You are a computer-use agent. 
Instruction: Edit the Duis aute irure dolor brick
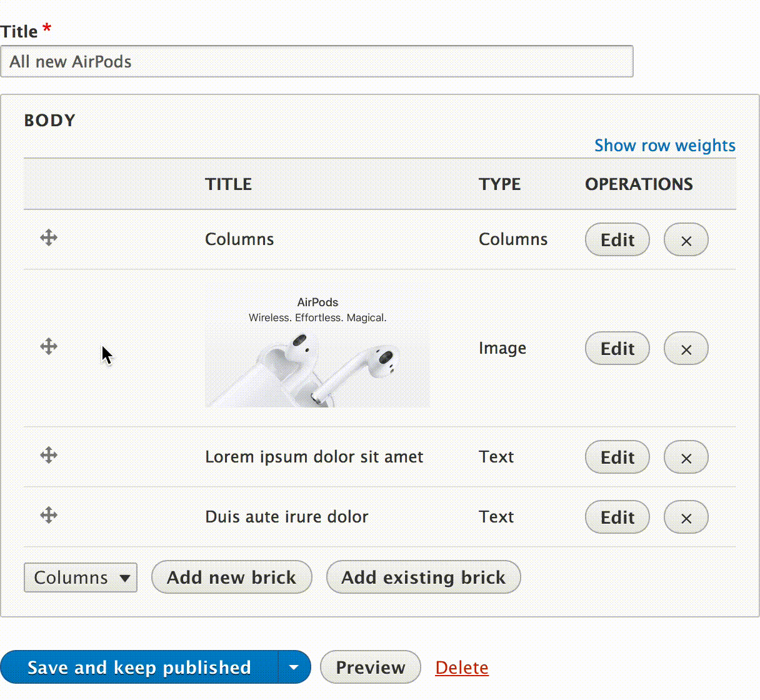tap(617, 517)
